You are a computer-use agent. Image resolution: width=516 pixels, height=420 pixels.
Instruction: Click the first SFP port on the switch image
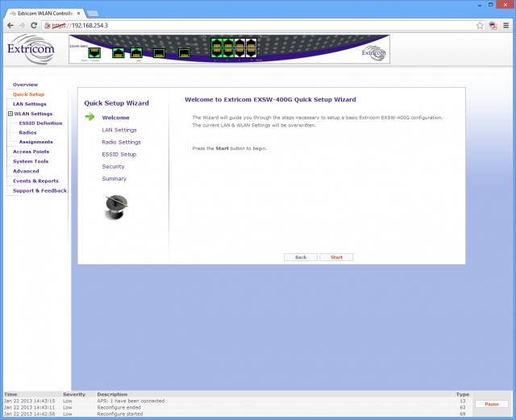[x=160, y=53]
